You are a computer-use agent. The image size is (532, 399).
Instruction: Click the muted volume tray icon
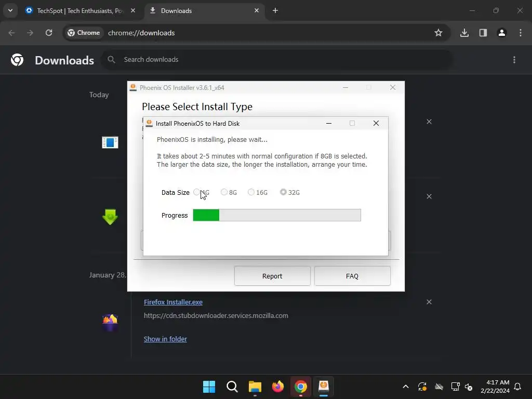point(469,387)
